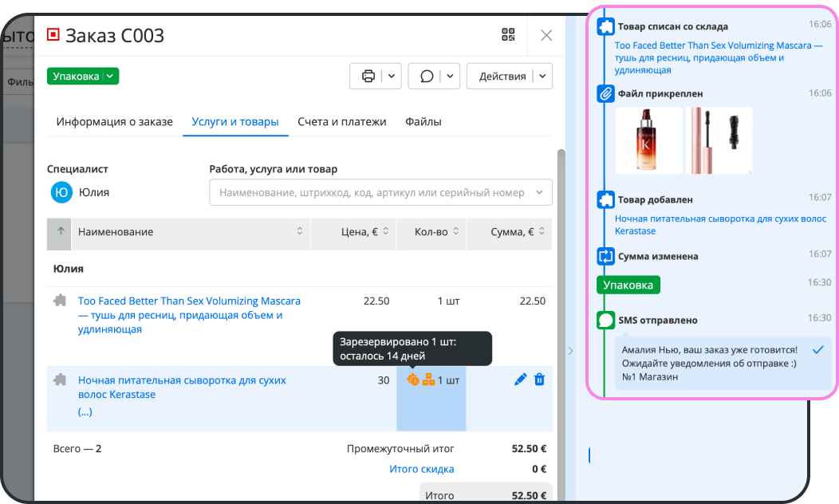The image size is (839, 504).
Task: Switch to Информация о заказе tab
Action: [115, 121]
